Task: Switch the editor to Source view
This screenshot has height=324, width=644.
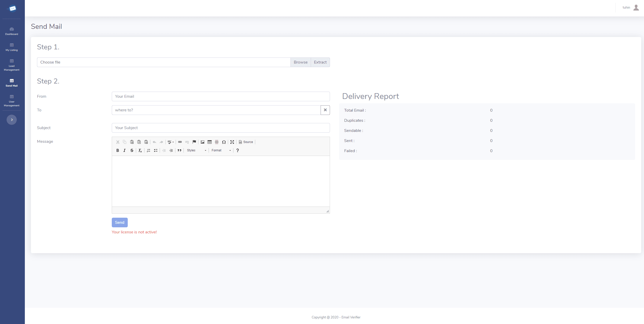Action: point(246,142)
